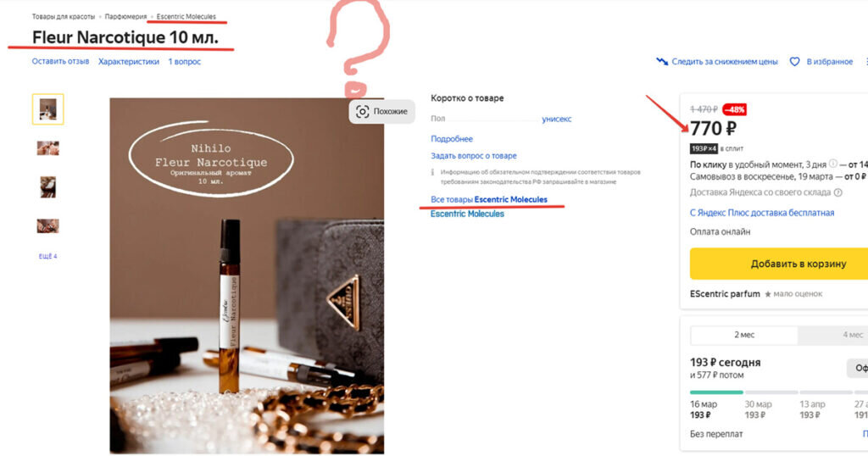
Task: Select the first product thumbnail
Action: tap(47, 109)
